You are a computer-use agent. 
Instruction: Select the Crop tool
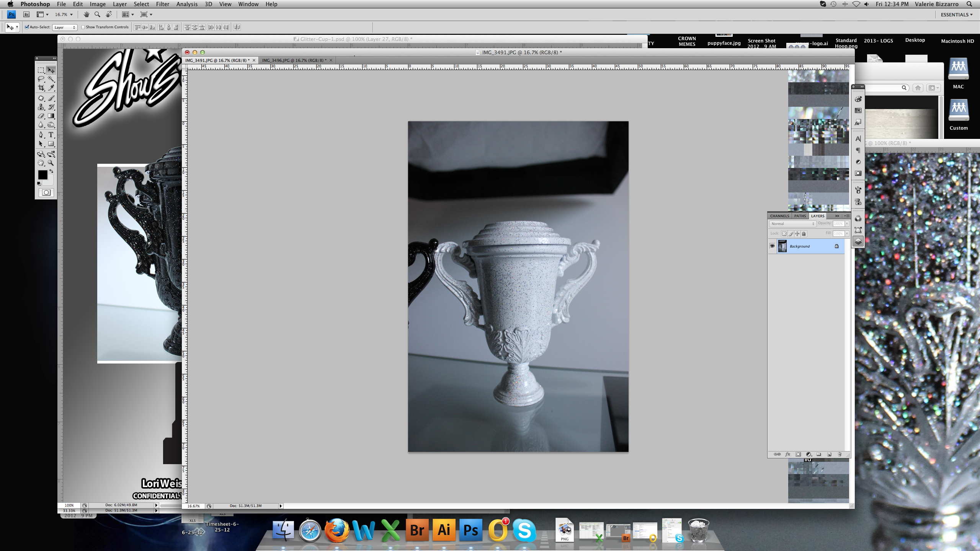[41, 88]
